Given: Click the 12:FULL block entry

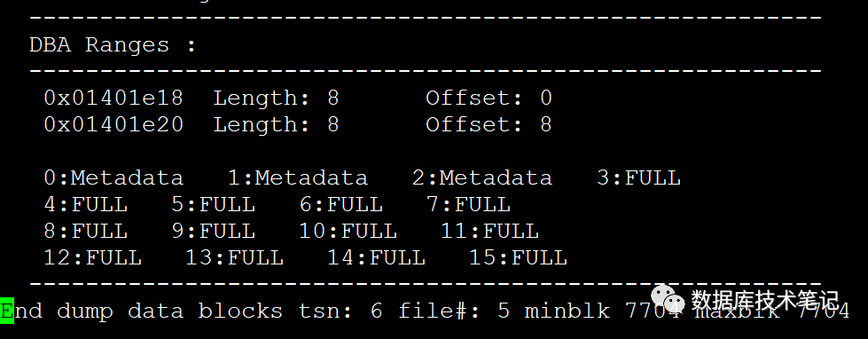Looking at the screenshot, I should tap(92, 257).
